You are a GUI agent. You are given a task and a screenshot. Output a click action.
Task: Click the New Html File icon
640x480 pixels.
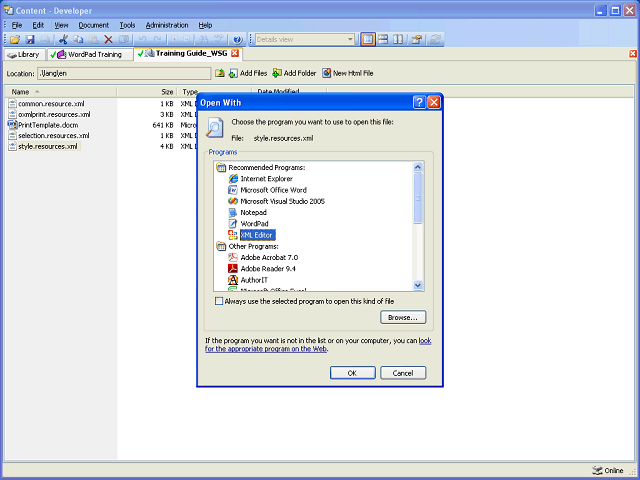pyautogui.click(x=327, y=73)
